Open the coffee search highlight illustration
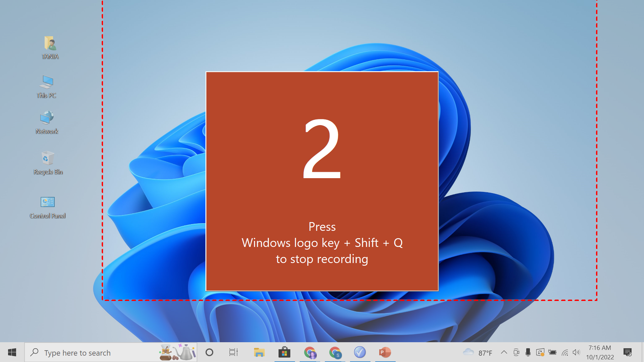The width and height of the screenshot is (644, 362). (178, 352)
